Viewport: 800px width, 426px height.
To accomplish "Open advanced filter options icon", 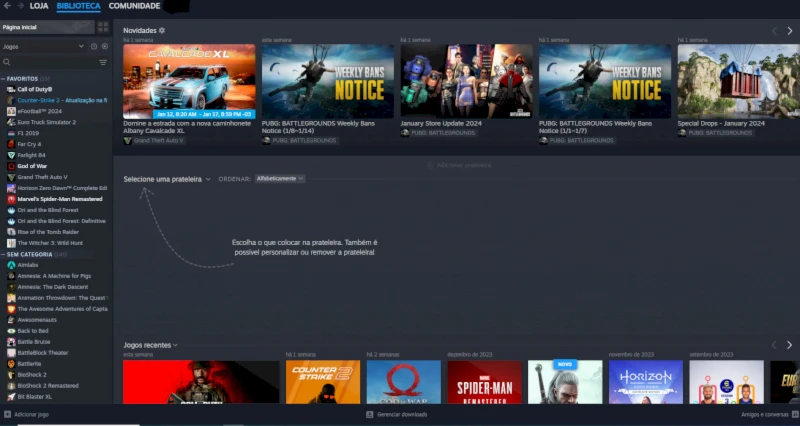I will (103, 62).
